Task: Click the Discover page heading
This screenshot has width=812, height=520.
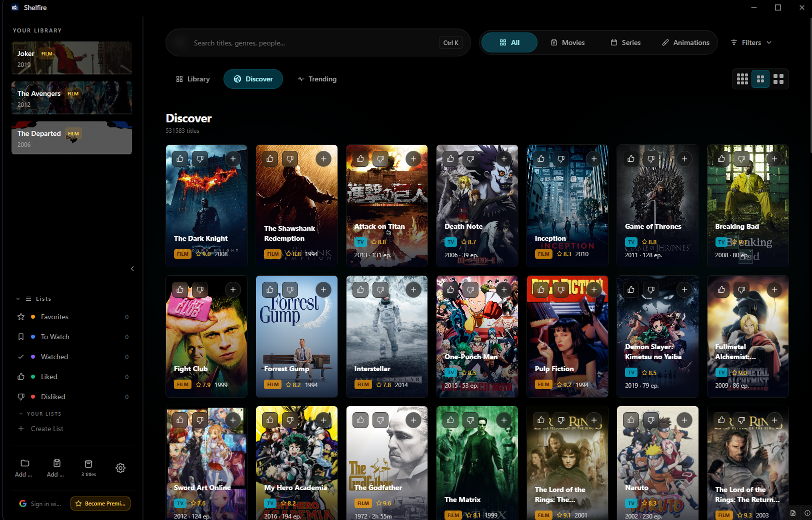Action: [x=188, y=118]
